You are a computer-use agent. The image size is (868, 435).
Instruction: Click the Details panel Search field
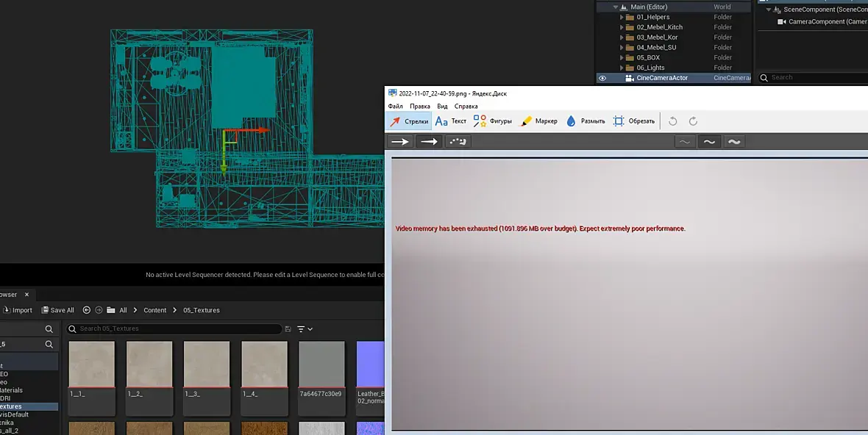coord(812,77)
